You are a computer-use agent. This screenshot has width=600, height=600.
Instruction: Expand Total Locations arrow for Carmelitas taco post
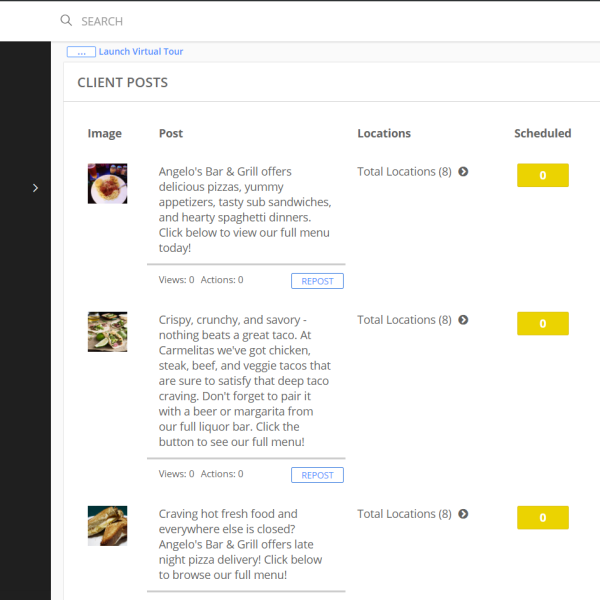click(x=463, y=320)
